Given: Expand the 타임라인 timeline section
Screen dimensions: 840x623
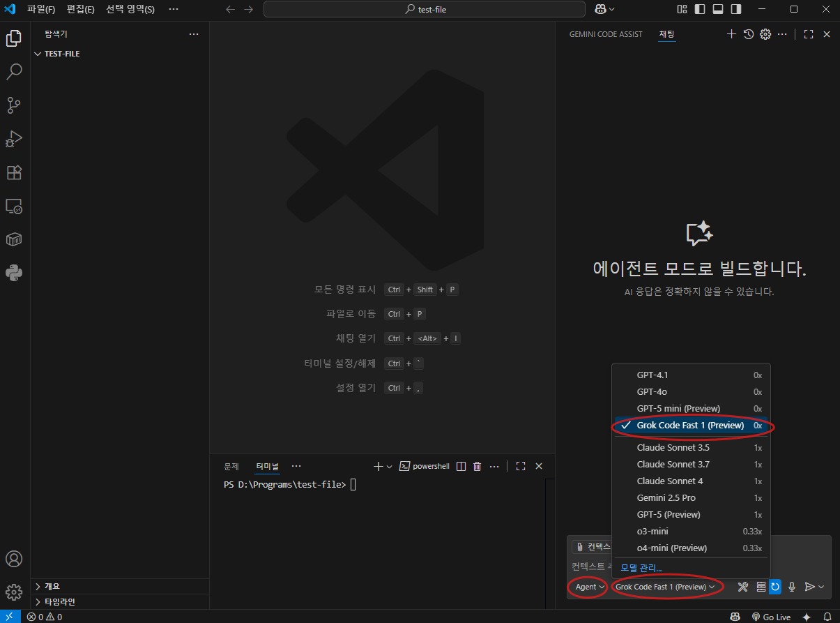Looking at the screenshot, I should pos(120,601).
